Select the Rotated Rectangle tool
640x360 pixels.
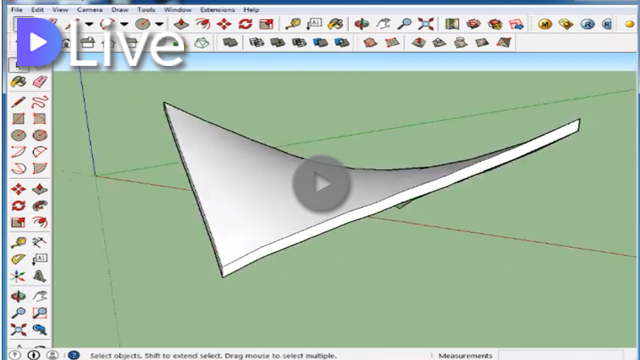coord(40,118)
